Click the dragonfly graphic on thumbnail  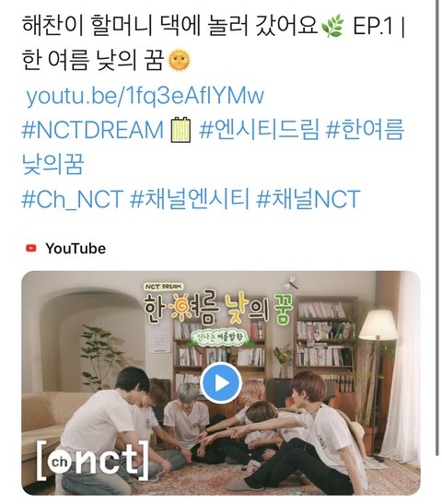[x=290, y=282]
